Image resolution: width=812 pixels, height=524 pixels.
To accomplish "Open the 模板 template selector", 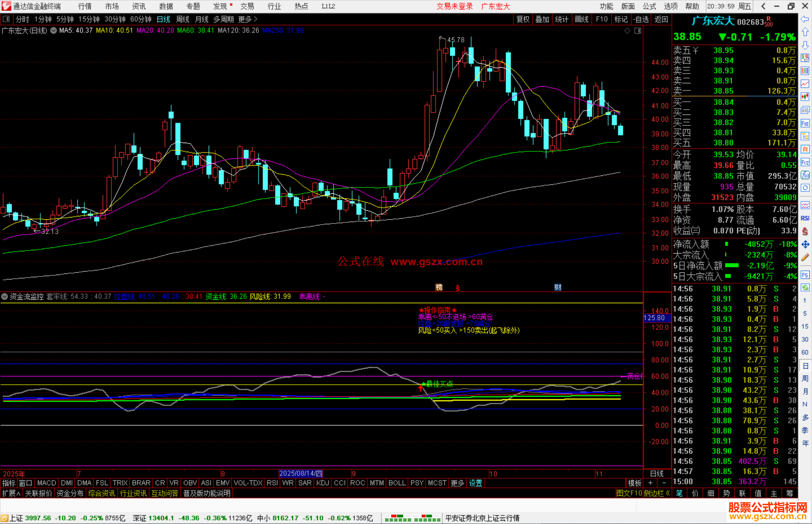I will [x=635, y=483].
